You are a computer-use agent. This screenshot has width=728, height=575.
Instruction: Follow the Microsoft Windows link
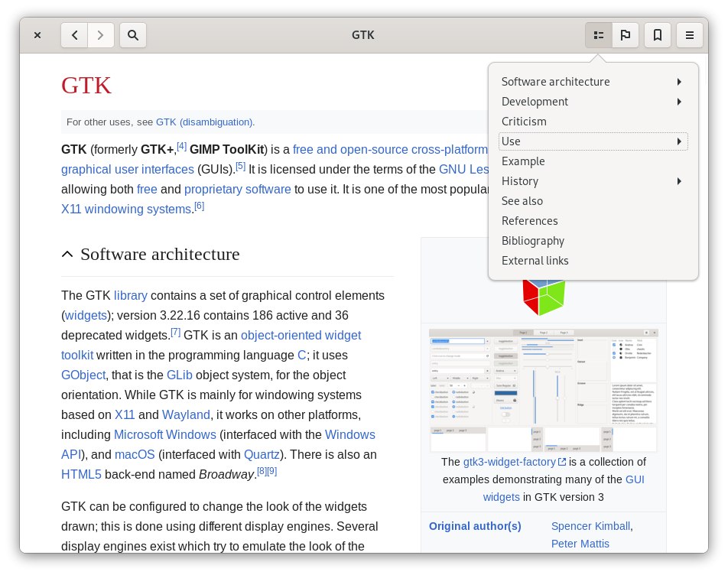(165, 435)
